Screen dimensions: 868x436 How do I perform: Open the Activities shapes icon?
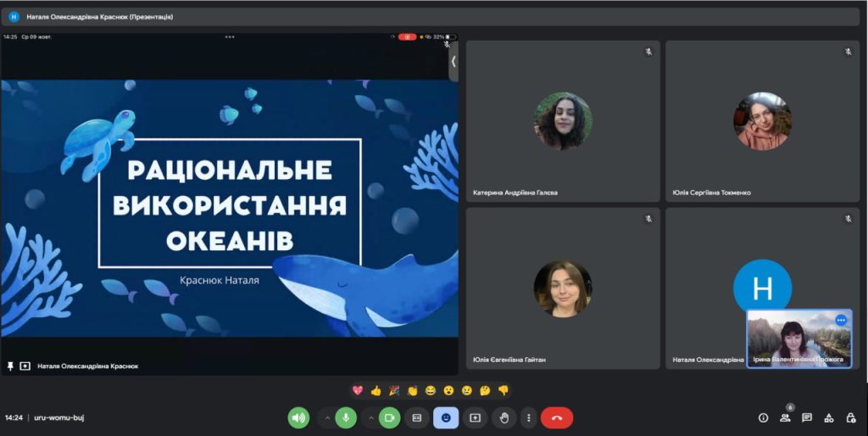click(829, 417)
